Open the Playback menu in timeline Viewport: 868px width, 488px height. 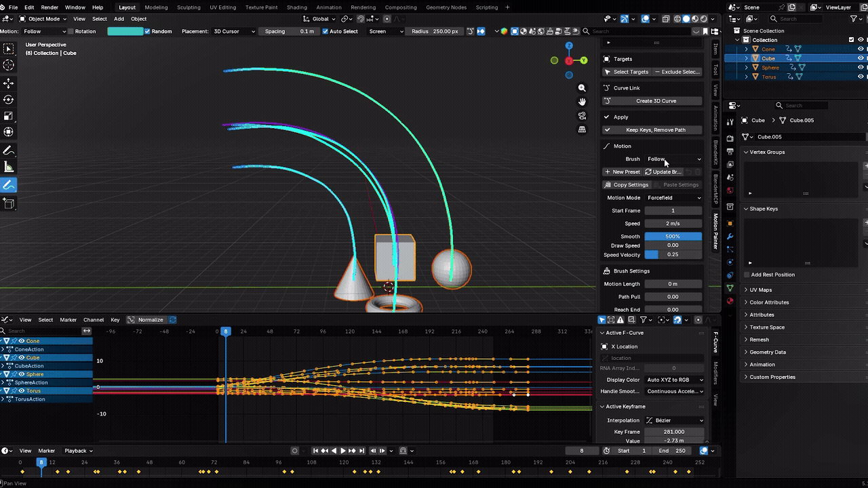pos(77,451)
